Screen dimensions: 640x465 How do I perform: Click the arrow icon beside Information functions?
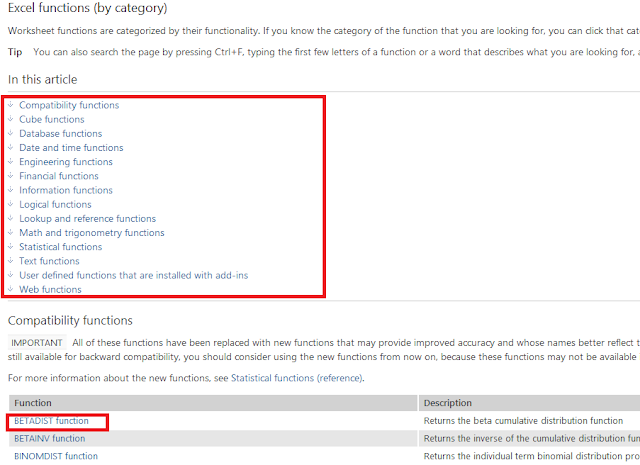click(11, 190)
